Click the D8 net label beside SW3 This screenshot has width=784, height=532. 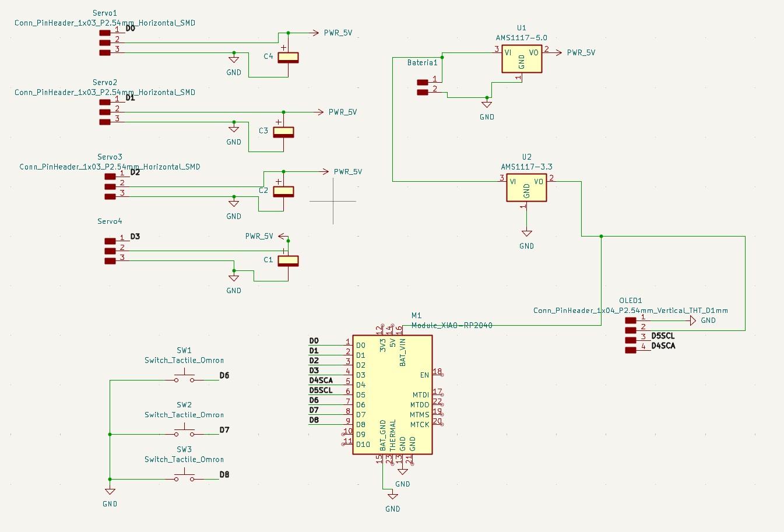coord(224,474)
